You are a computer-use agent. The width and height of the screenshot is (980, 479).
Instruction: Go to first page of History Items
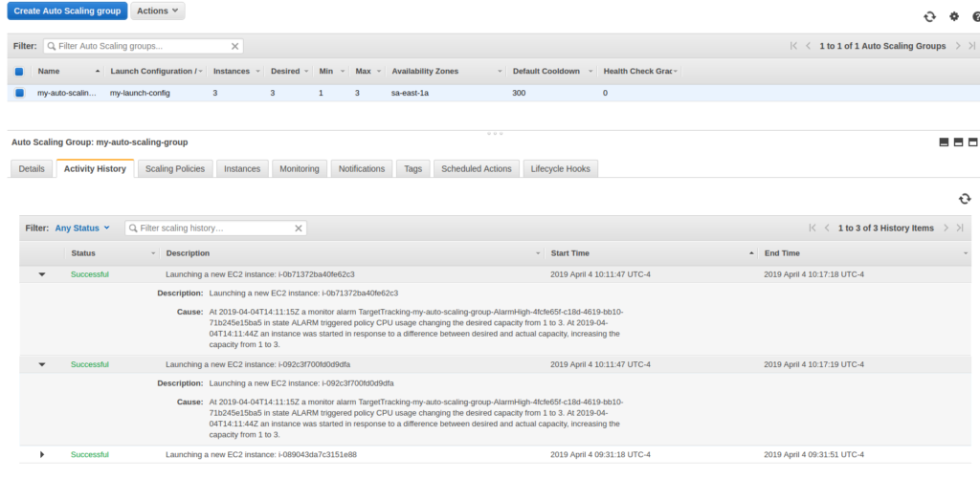pyautogui.click(x=813, y=228)
